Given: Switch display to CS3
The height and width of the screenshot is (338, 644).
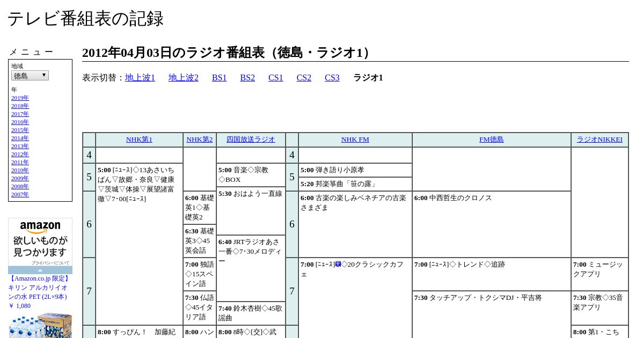Looking at the screenshot, I should coord(332,78).
